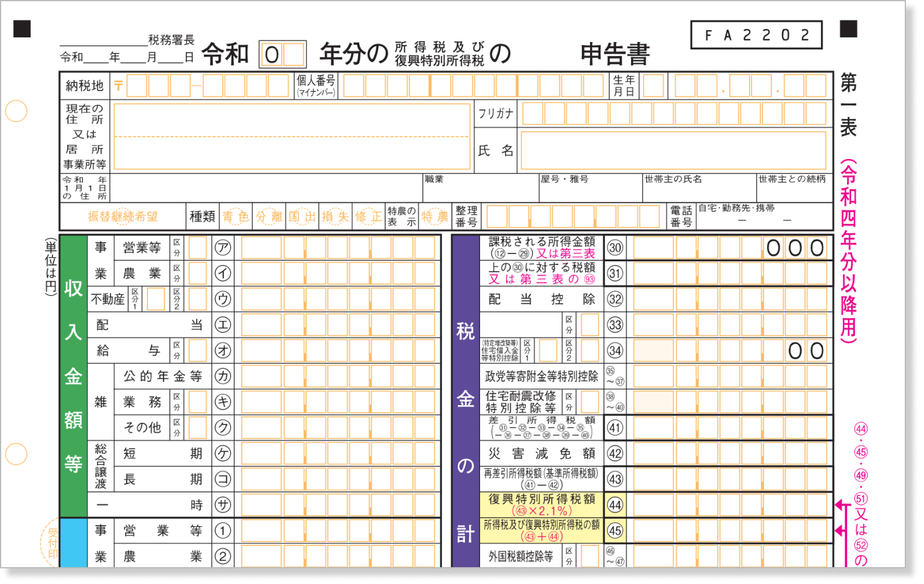924x584 pixels.
Task: Click the 又は第三表 pink text
Action: point(565,253)
